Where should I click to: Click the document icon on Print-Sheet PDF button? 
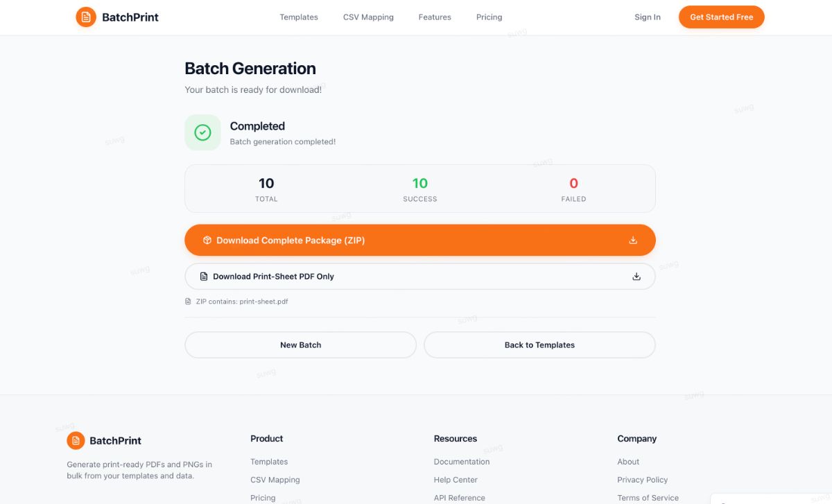pos(203,276)
